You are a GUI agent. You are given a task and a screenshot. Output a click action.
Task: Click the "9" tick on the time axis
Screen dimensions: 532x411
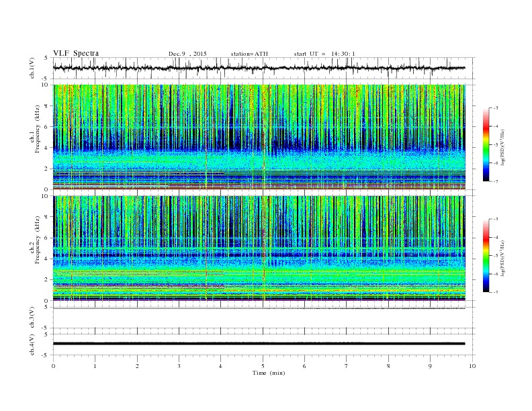[430, 366]
